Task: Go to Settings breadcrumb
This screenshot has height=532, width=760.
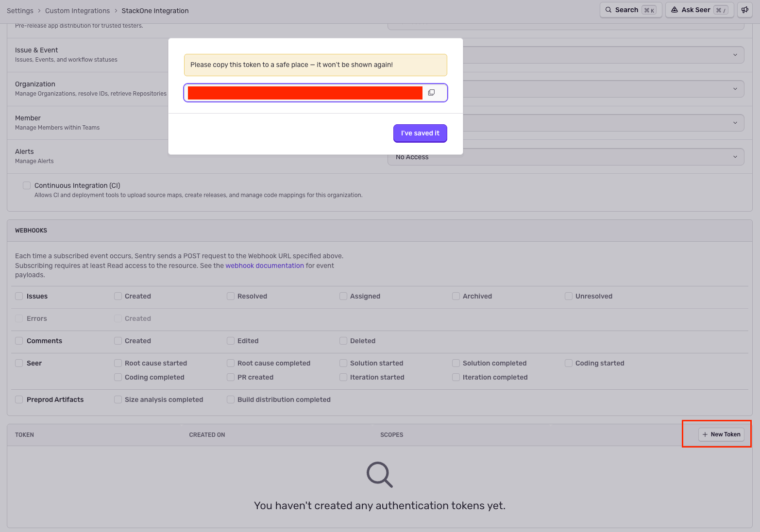Action: pyautogui.click(x=20, y=11)
